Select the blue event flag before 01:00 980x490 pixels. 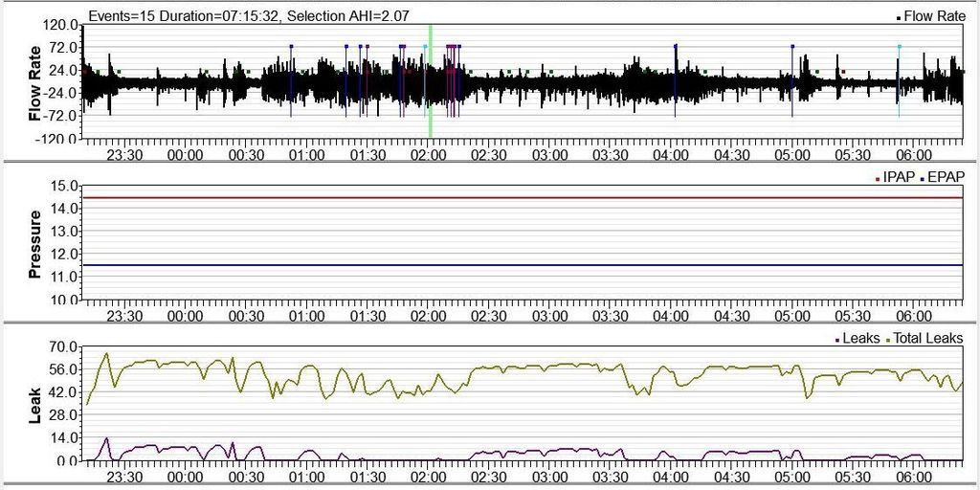tap(292, 46)
